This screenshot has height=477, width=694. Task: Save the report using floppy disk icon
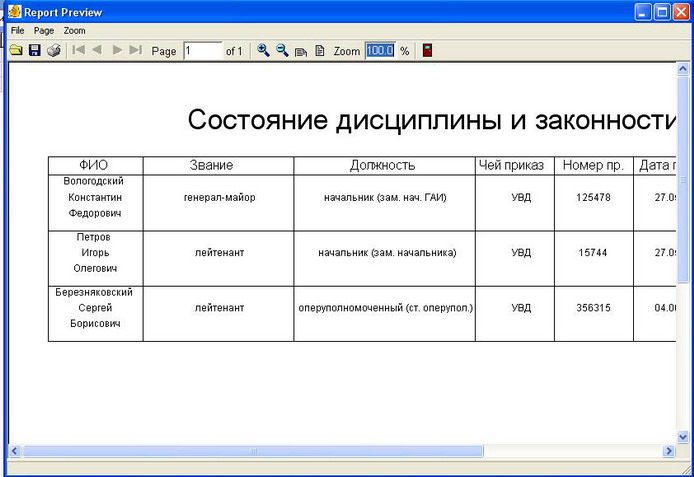tap(35, 50)
